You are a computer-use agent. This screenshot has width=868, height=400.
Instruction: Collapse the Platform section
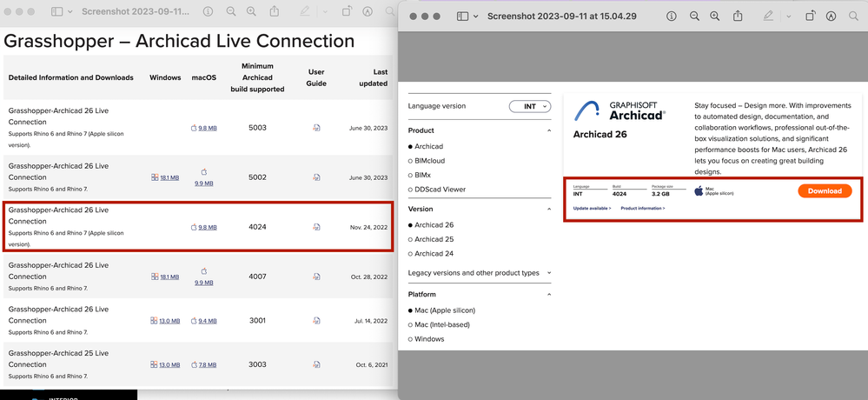(549, 295)
